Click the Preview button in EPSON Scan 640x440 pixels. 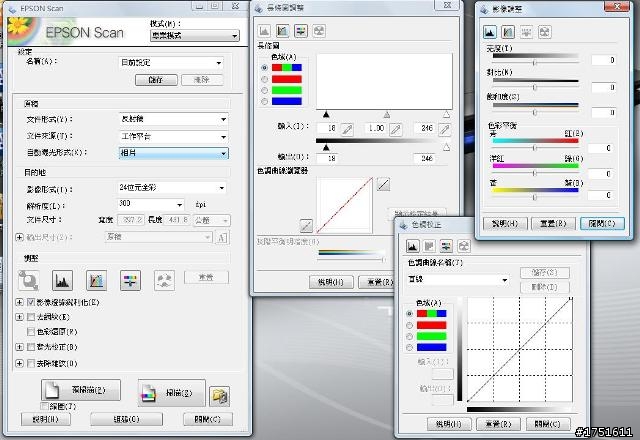tap(81, 390)
